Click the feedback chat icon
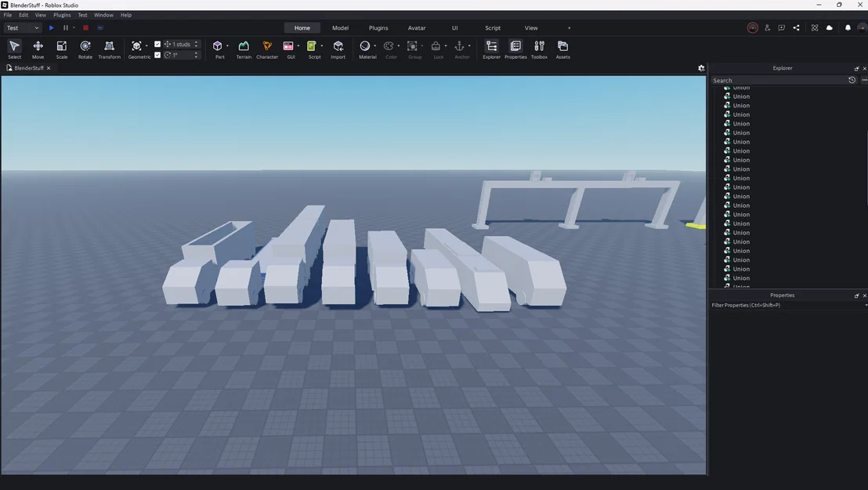This screenshot has width=868, height=490. [x=781, y=27]
